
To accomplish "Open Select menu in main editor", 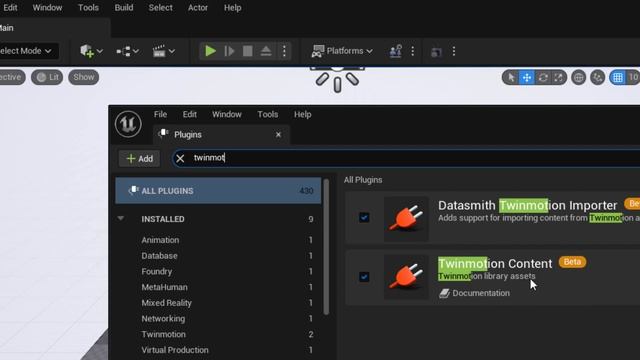I will (160, 8).
